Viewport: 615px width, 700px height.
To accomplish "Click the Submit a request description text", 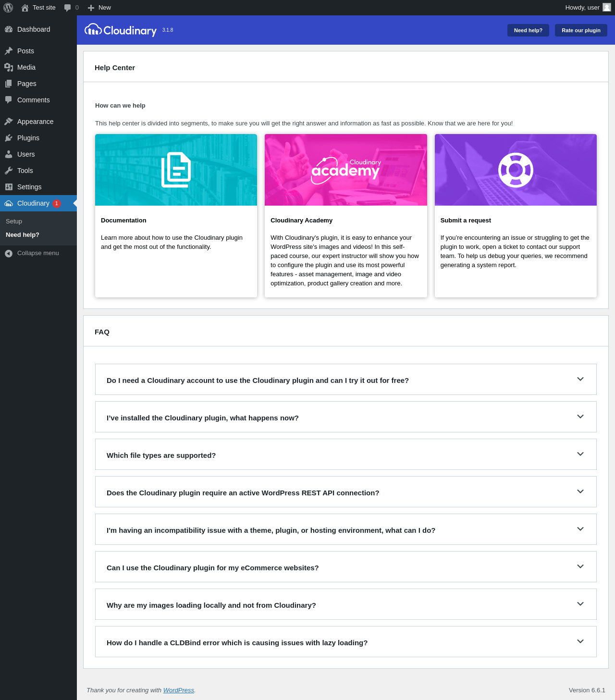I will [515, 251].
